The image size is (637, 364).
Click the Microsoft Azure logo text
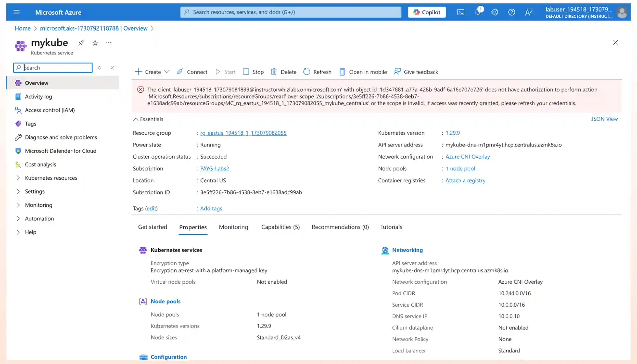[x=58, y=12]
